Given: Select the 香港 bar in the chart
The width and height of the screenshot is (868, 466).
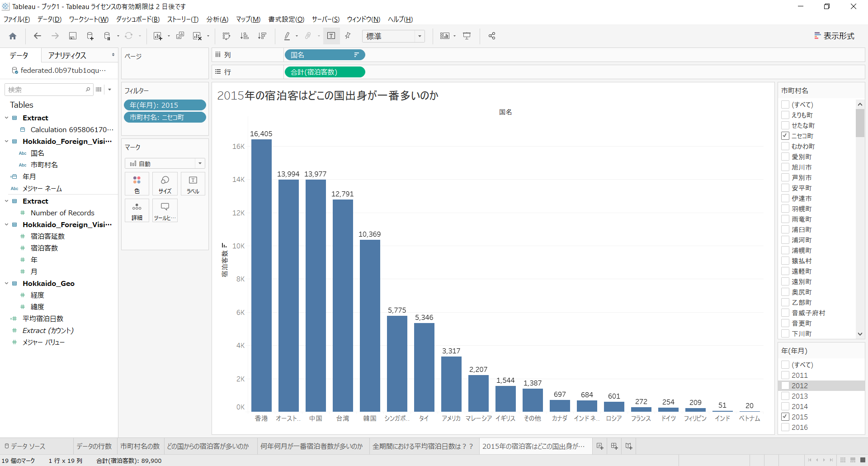Looking at the screenshot, I should 261,275.
